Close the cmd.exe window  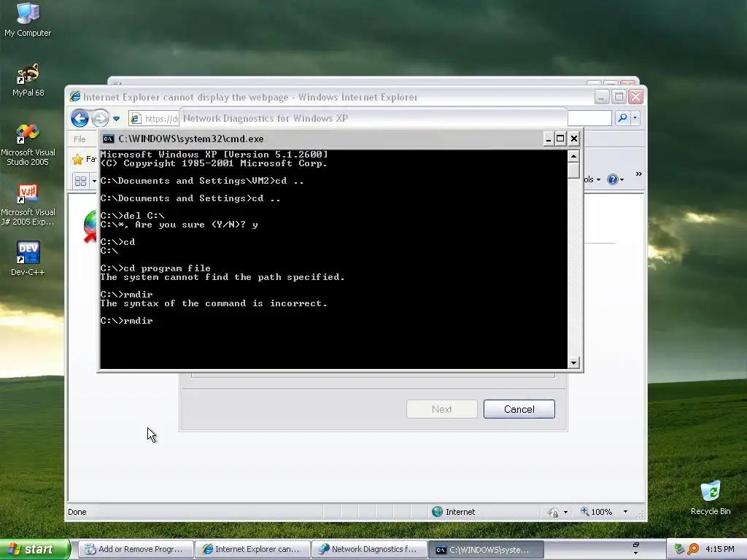pos(573,139)
